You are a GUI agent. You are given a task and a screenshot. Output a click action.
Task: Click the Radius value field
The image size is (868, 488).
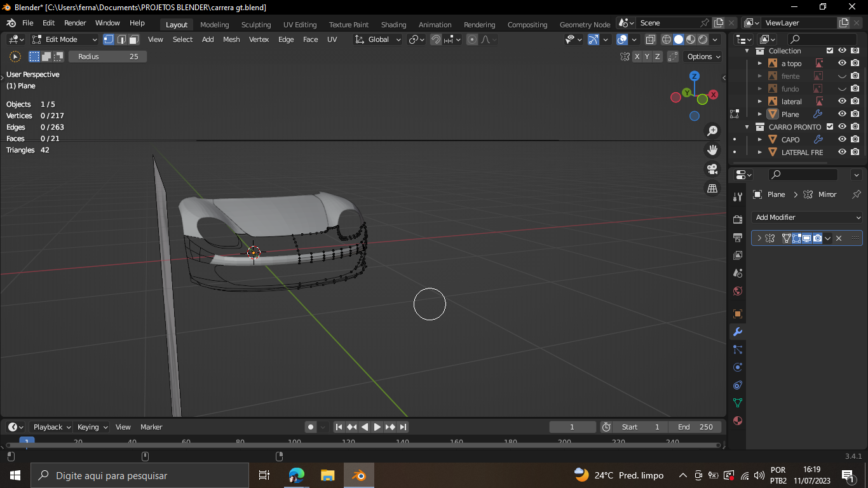click(108, 57)
